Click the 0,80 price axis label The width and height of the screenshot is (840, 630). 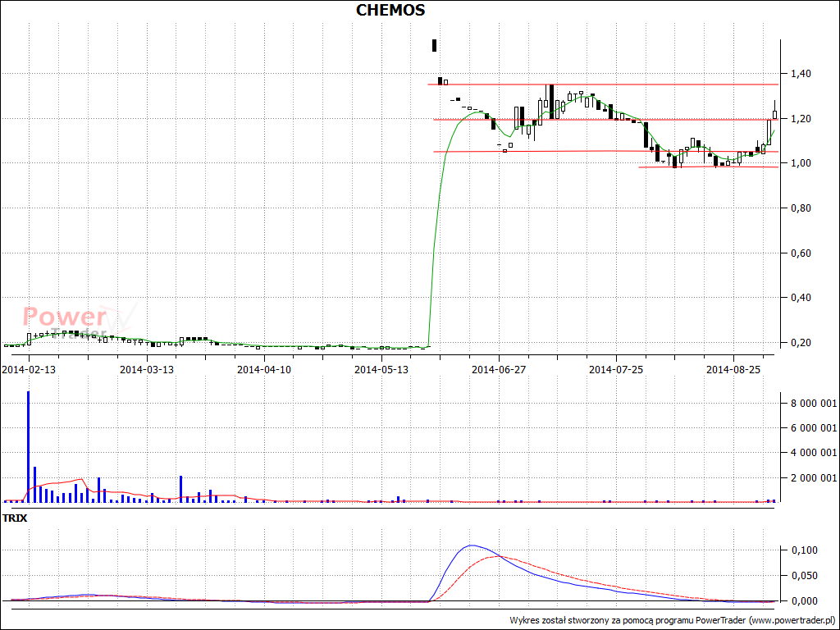[801, 208]
